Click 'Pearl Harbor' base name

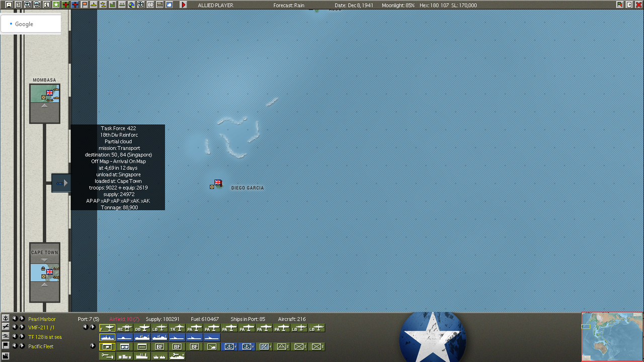pos(42,319)
